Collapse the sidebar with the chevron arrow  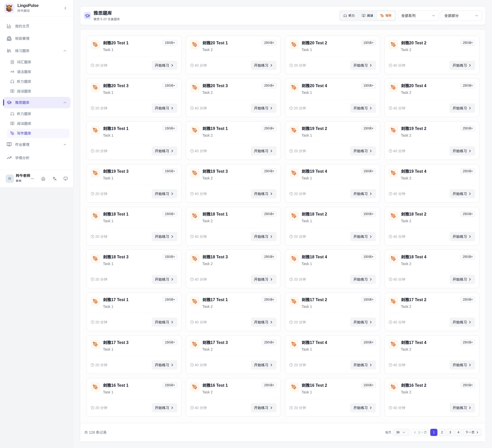65,8
